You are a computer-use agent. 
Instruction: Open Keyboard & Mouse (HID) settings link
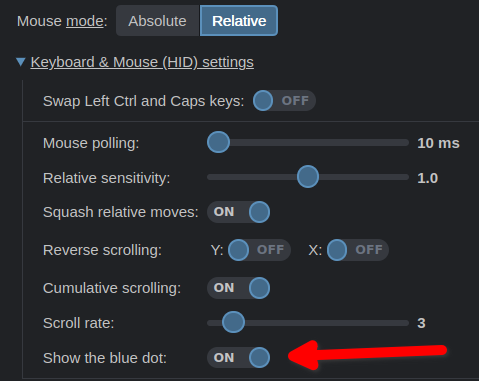[x=142, y=62]
